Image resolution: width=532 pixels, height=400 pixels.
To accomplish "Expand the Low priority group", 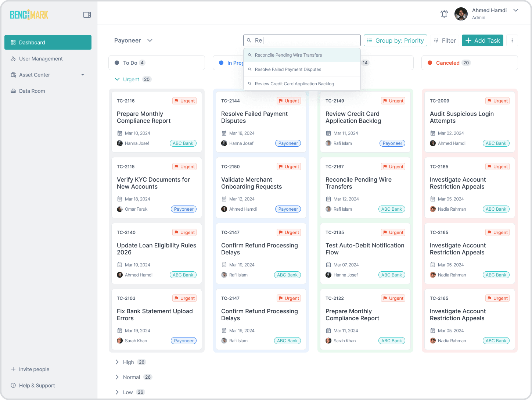I will click(117, 392).
